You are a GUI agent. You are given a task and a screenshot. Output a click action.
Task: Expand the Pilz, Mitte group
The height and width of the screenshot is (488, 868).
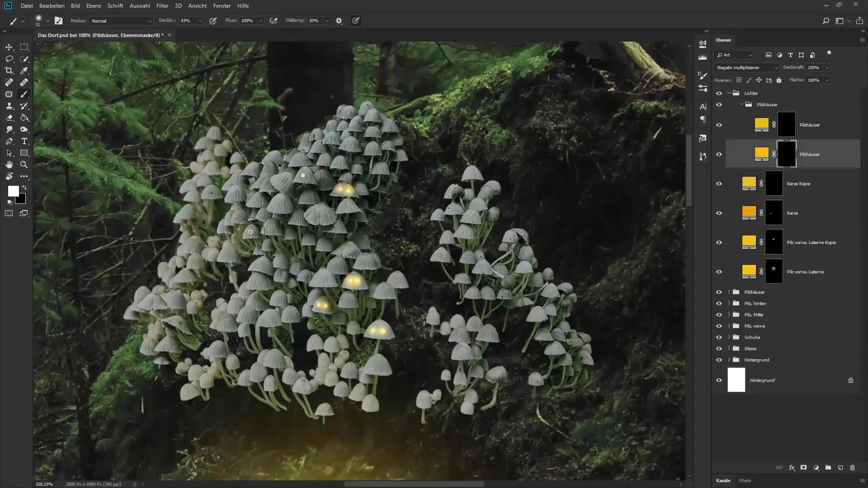pyautogui.click(x=729, y=314)
